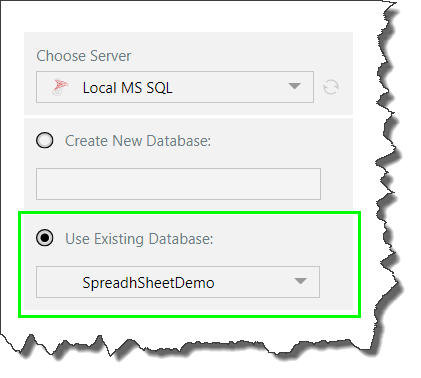This screenshot has width=421, height=378.
Task: Click the Choose Server heading label
Action: 84,56
